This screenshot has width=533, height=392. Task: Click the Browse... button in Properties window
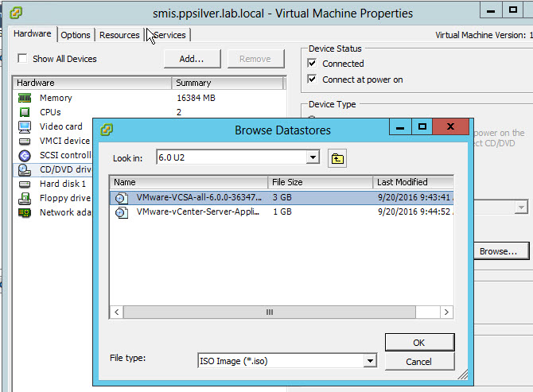(500, 251)
